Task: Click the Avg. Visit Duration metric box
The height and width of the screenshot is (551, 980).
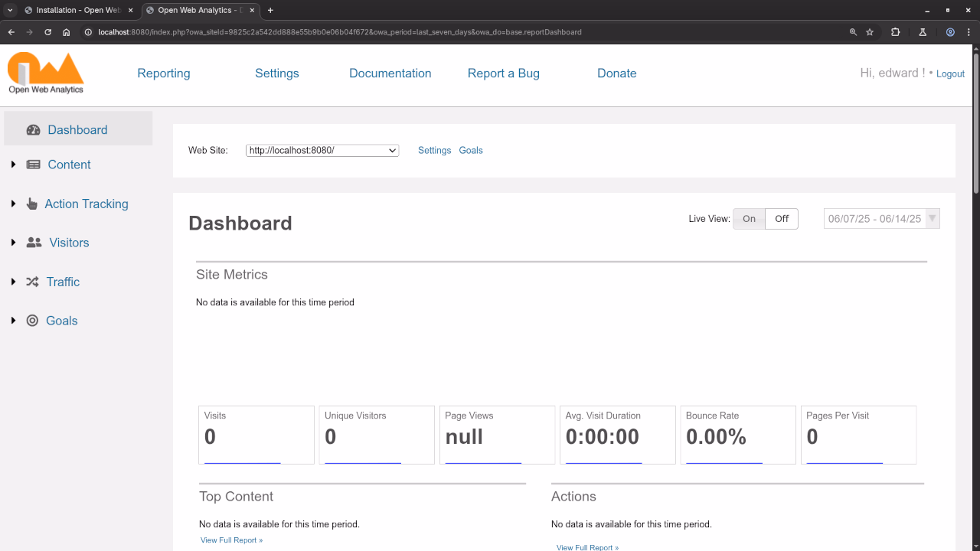Action: tap(618, 435)
